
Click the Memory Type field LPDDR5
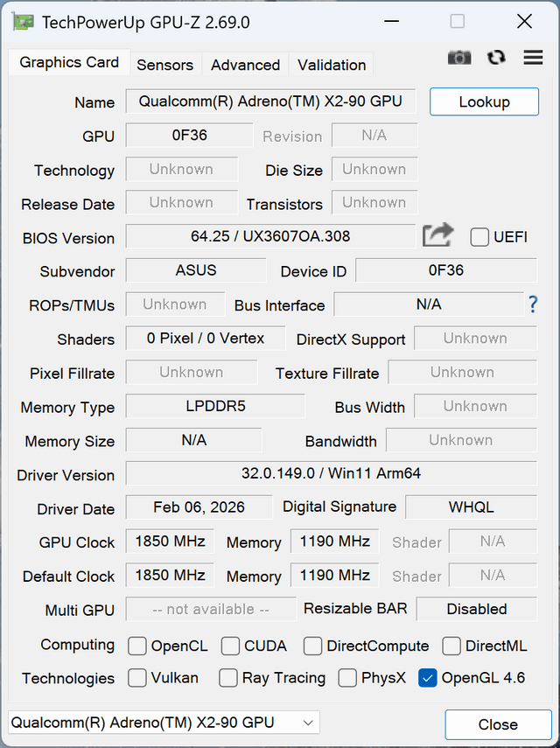pos(215,406)
